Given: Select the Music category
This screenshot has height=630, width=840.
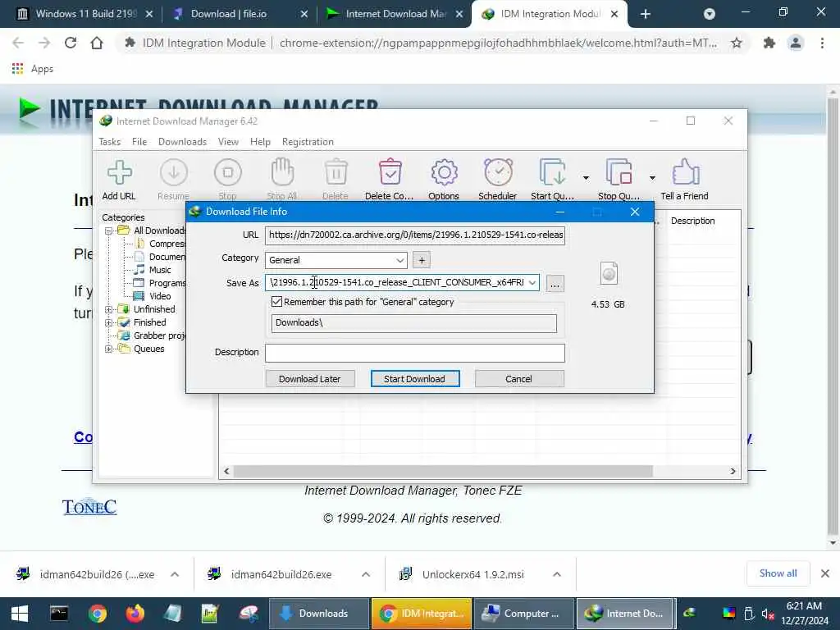Looking at the screenshot, I should click(x=160, y=270).
